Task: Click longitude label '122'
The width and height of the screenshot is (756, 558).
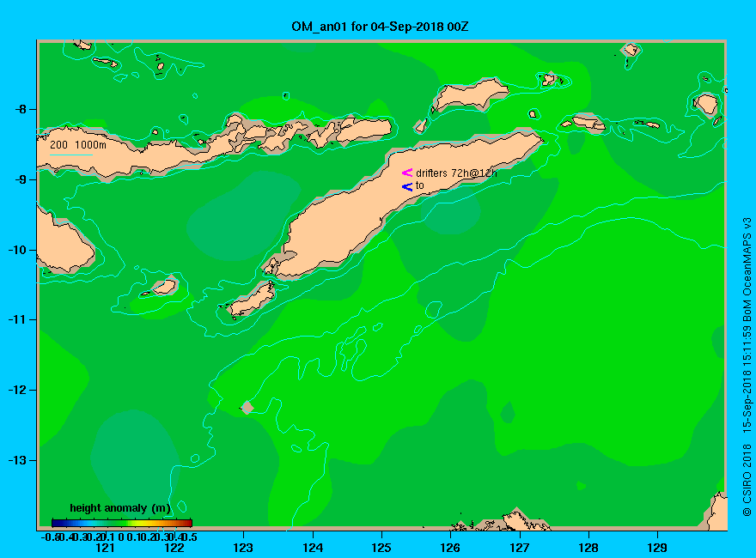Action: coord(174,548)
